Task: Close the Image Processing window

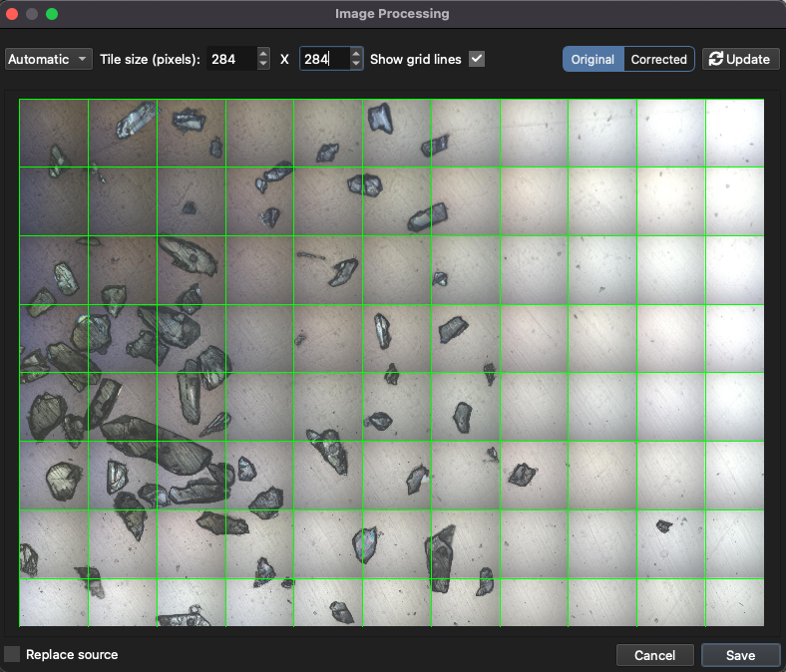Action: pyautogui.click(x=12, y=14)
